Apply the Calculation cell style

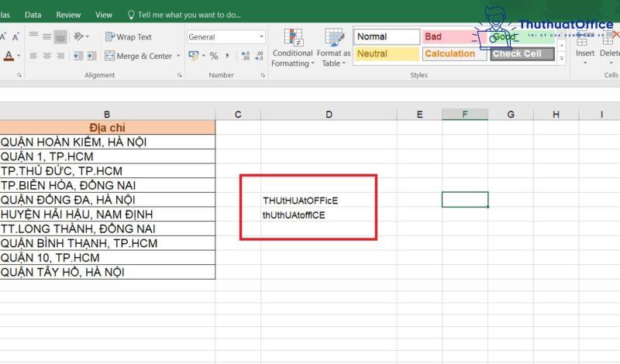pyautogui.click(x=454, y=53)
